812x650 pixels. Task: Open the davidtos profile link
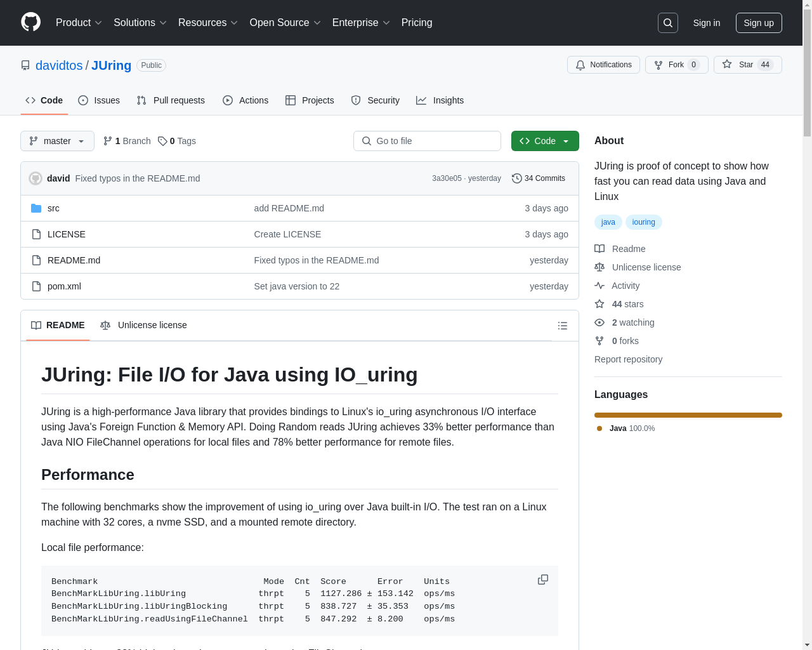point(59,65)
